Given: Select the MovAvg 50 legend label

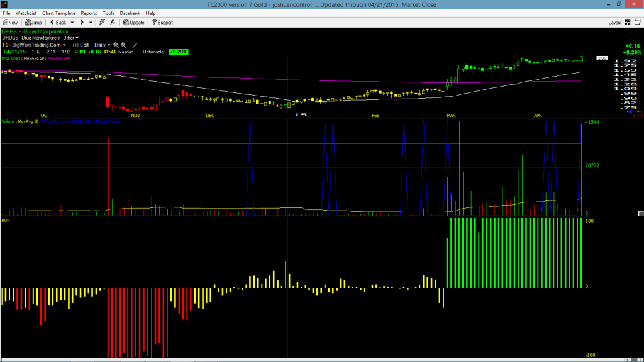Looking at the screenshot, I should click(x=35, y=58).
